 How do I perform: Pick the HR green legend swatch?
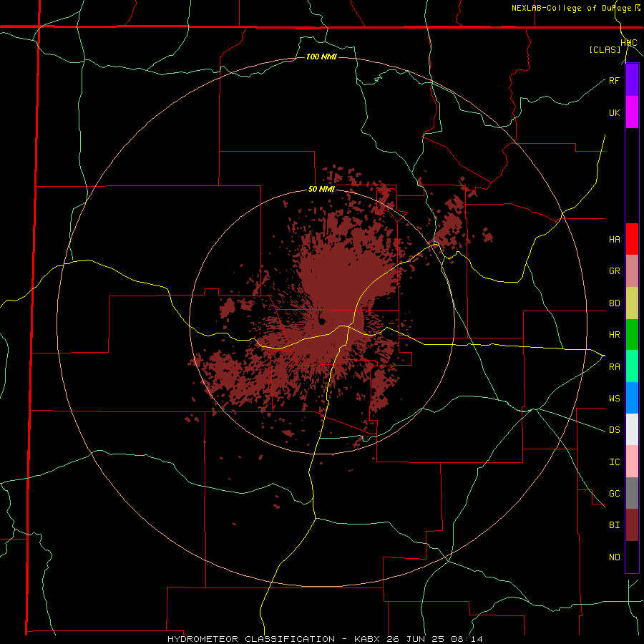(x=632, y=335)
